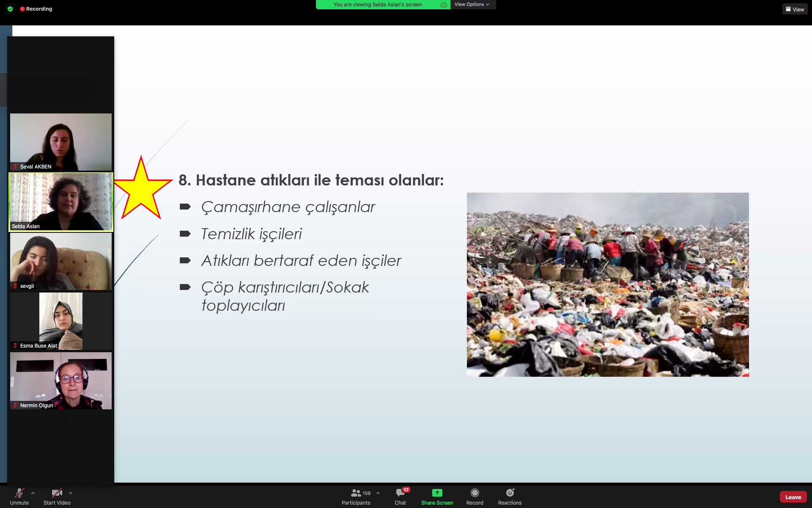Expand the arrow next to Participants
The image size is (812, 508).
tap(378, 493)
